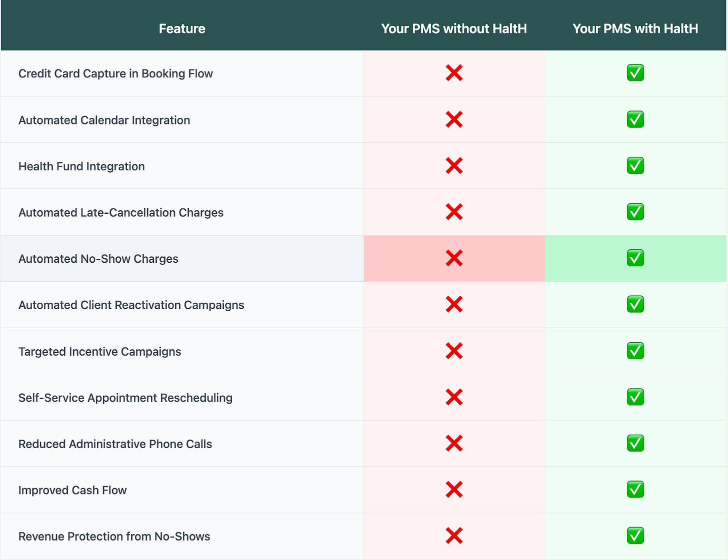Select 'Credit Card Capture in Booking Flow' text
The width and height of the screenshot is (728, 560).
pyautogui.click(x=115, y=73)
